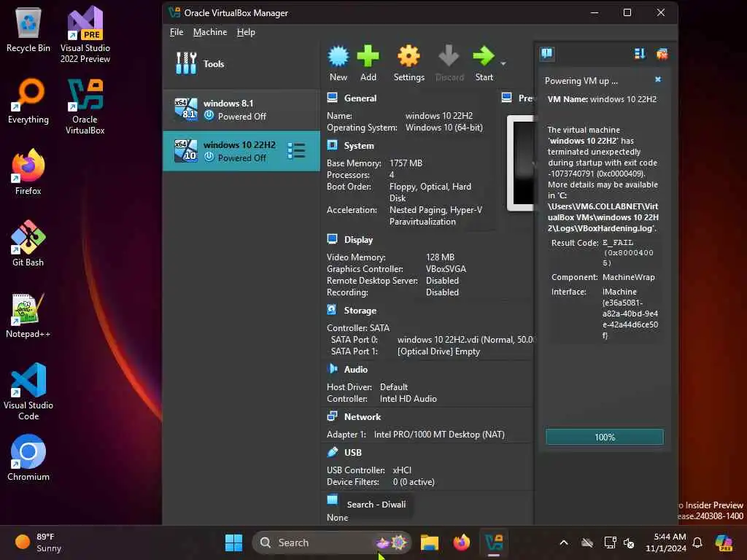Open Chromium desktop shortcut
The height and width of the screenshot is (560, 747).
click(x=28, y=457)
